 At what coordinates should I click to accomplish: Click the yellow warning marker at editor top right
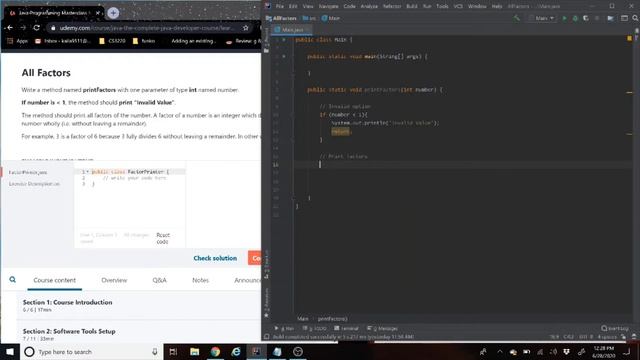point(629,38)
